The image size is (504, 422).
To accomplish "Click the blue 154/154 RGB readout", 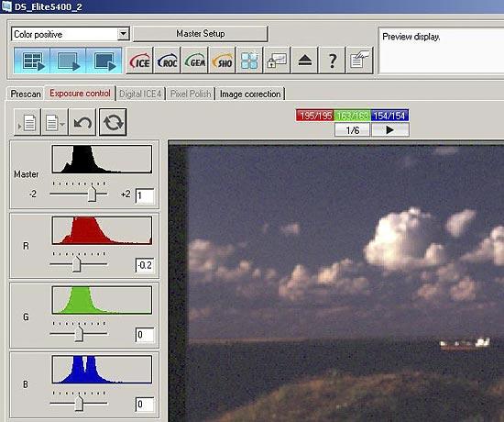I will (389, 116).
